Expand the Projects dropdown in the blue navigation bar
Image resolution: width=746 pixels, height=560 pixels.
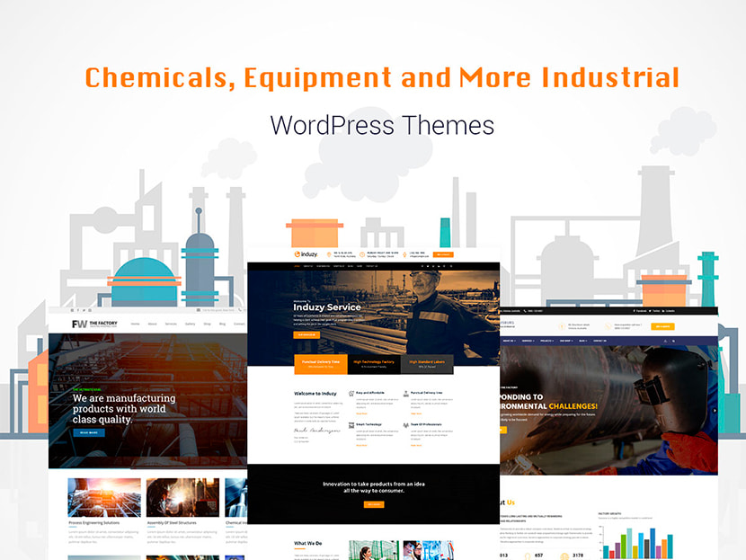pyautogui.click(x=546, y=341)
